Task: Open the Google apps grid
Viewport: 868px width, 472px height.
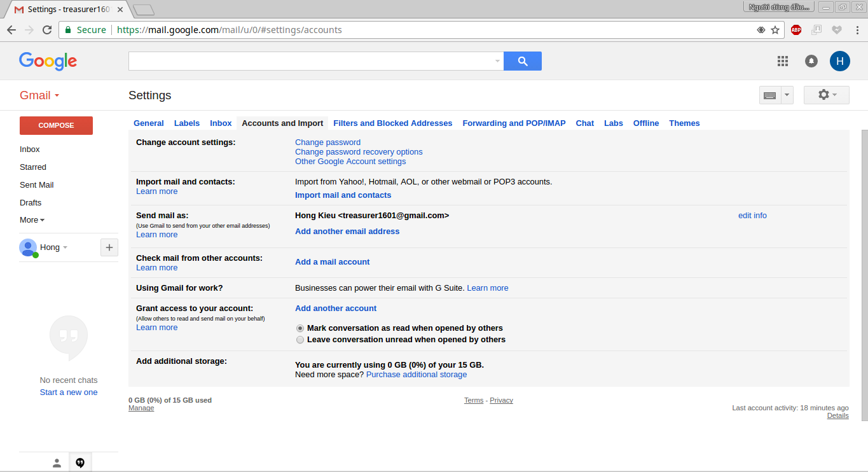Action: click(x=783, y=61)
